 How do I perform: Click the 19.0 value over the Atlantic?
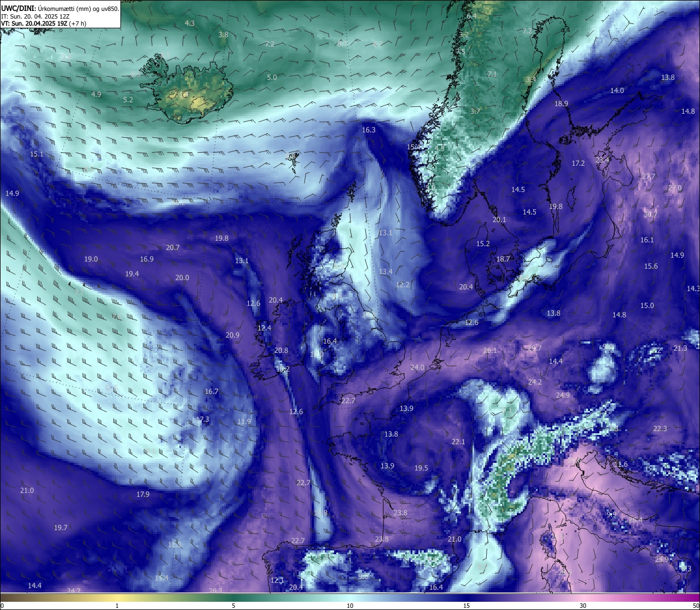click(91, 259)
